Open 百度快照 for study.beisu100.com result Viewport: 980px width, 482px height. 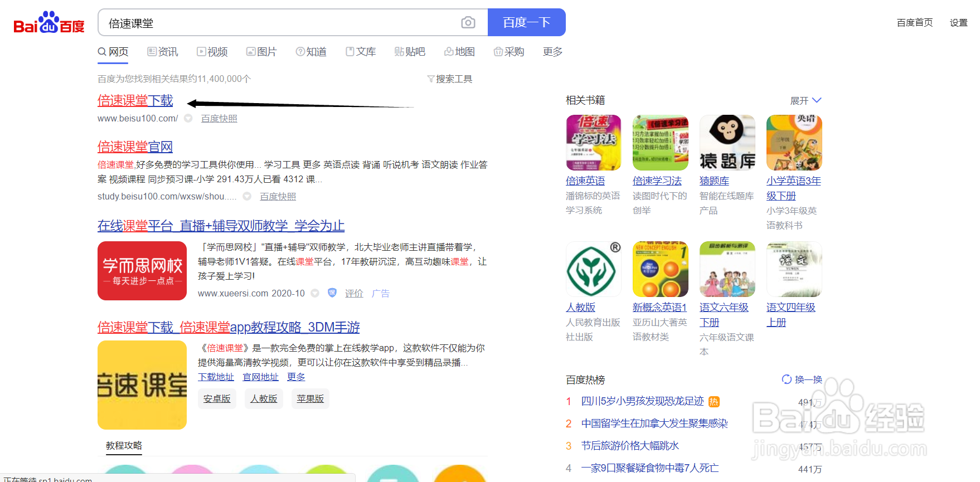(x=278, y=197)
